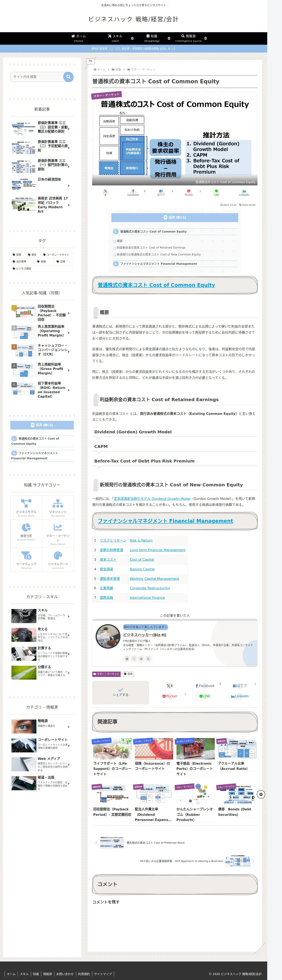Click LinkedIn in the bottom share section
The image size is (282, 980).
240,696
